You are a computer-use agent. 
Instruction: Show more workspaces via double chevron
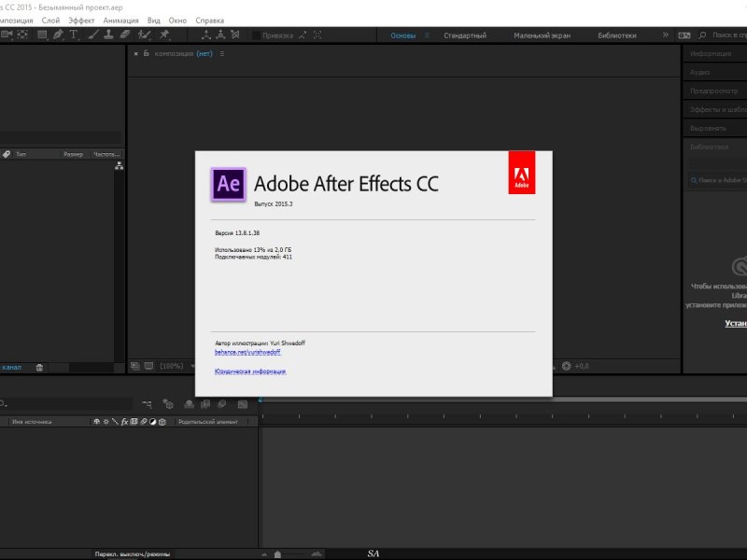coord(666,35)
